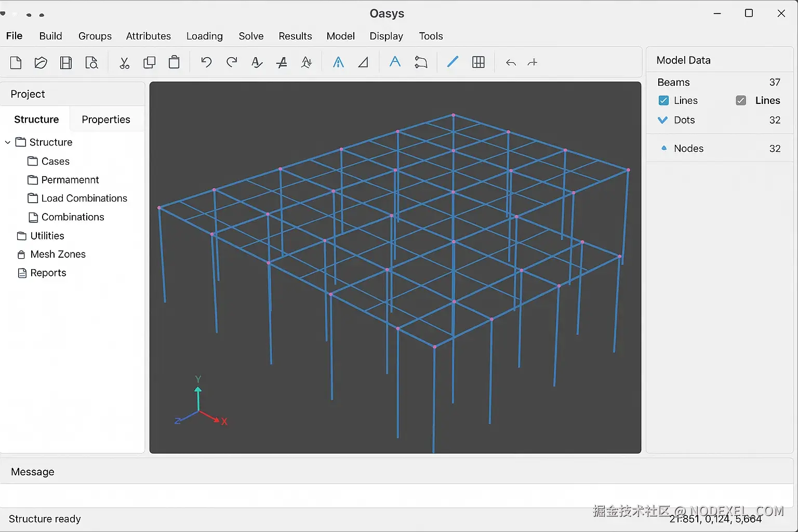Copy using the overlapping squares icon
Image resolution: width=798 pixels, height=532 pixels.
(149, 63)
